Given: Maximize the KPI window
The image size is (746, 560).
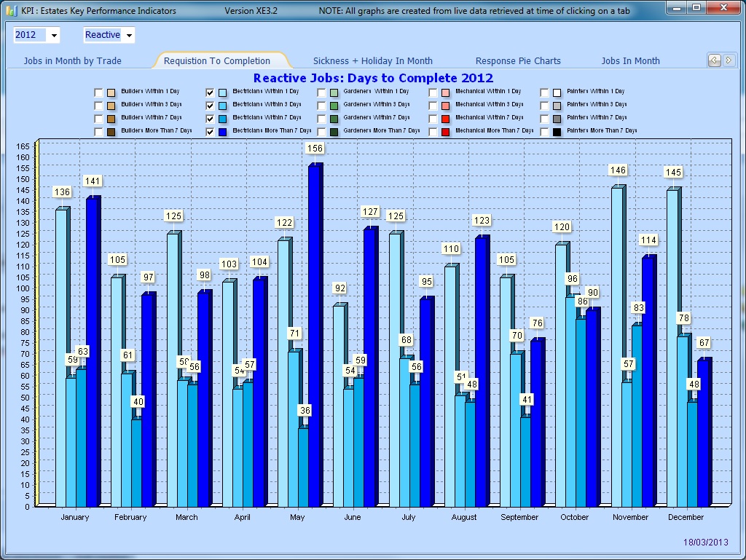Looking at the screenshot, I should click(x=696, y=7).
